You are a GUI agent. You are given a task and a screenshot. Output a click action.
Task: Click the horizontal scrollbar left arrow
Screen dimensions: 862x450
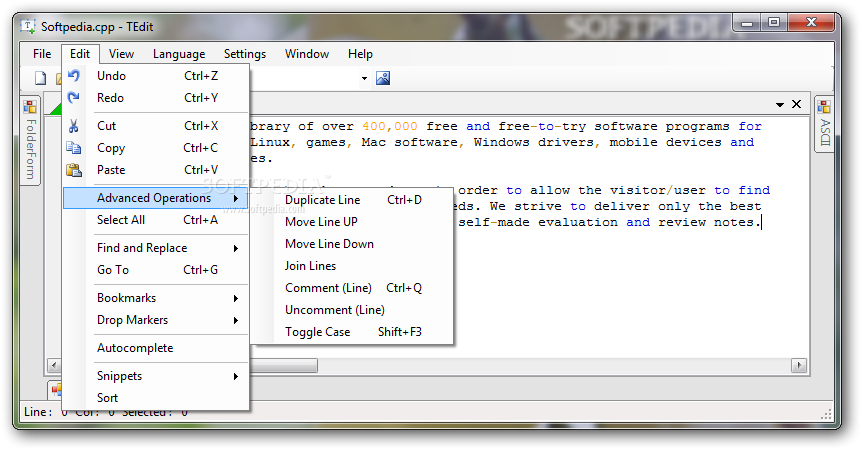(54, 365)
